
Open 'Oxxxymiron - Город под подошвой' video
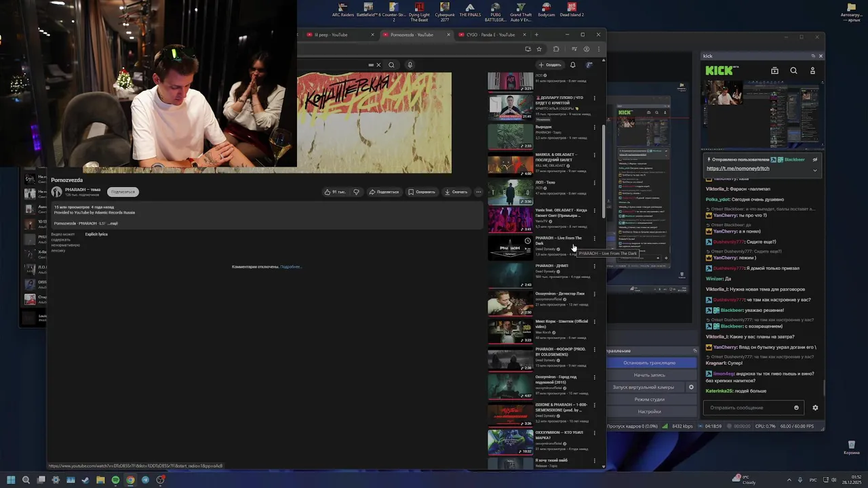click(556, 380)
